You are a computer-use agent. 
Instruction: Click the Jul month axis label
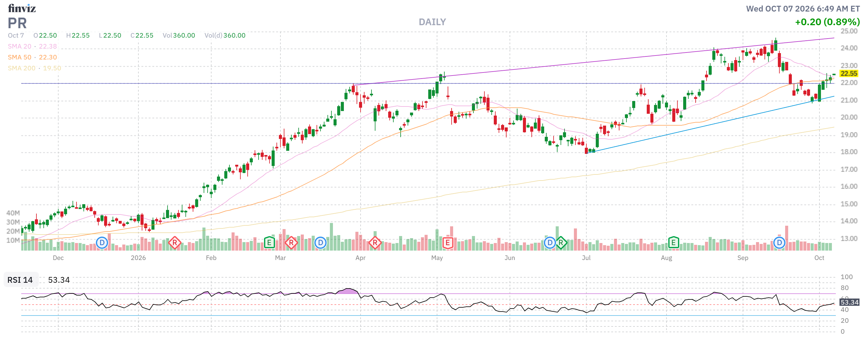(586, 258)
